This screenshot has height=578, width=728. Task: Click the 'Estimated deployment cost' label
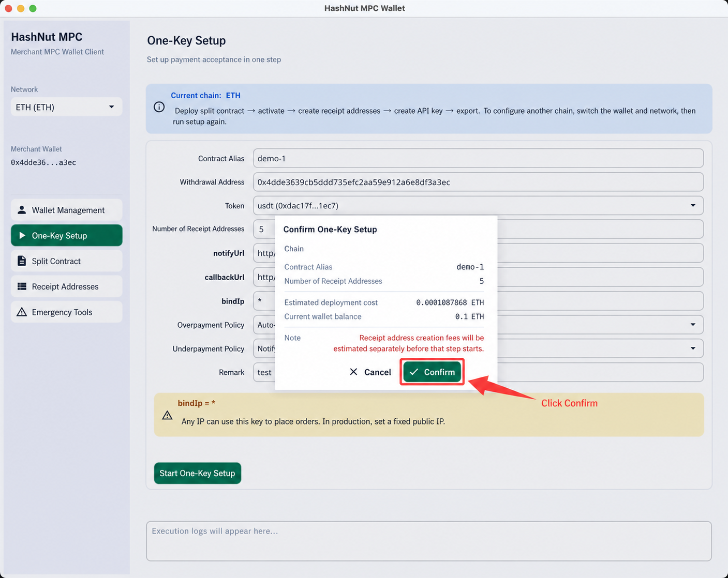[x=331, y=302]
